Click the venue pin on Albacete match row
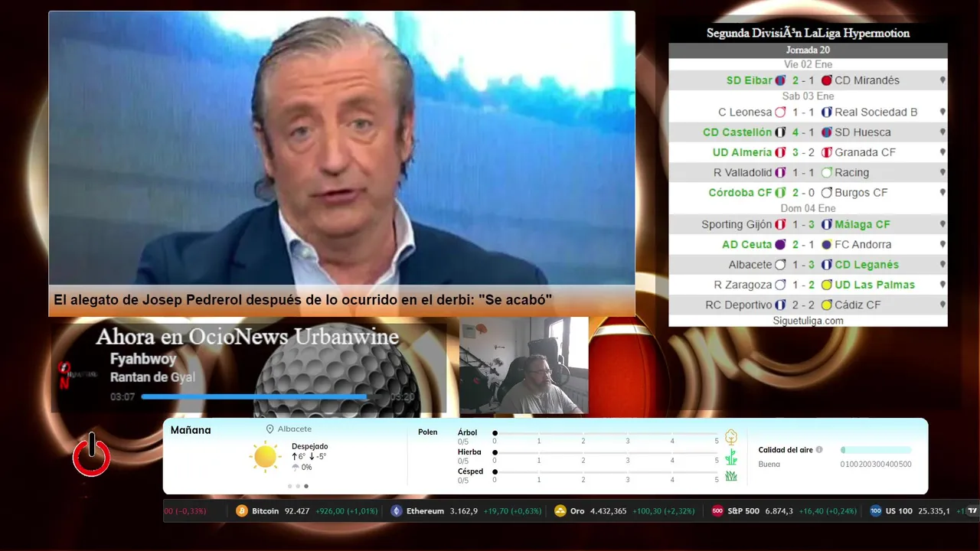Viewport: 980px width, 551px height. tap(942, 265)
